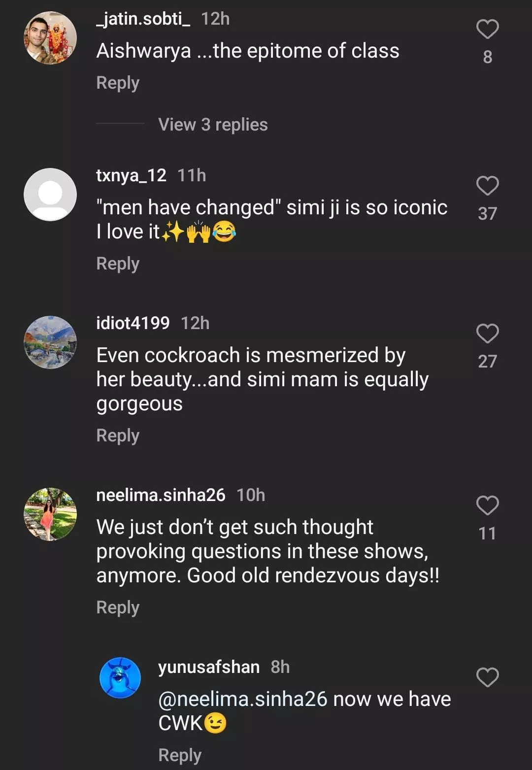532x770 pixels.
Task: Heart neelima.sinha26's comment
Action: (487, 505)
